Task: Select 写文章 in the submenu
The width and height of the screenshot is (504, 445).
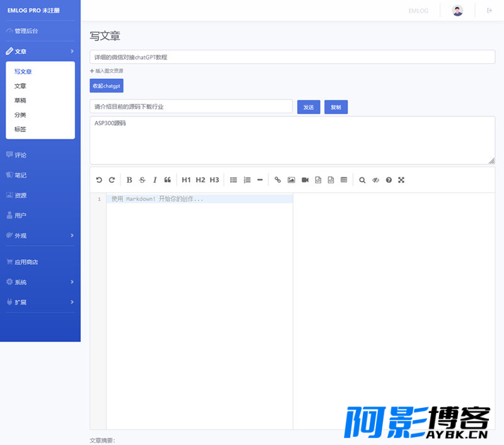Action: [x=23, y=71]
